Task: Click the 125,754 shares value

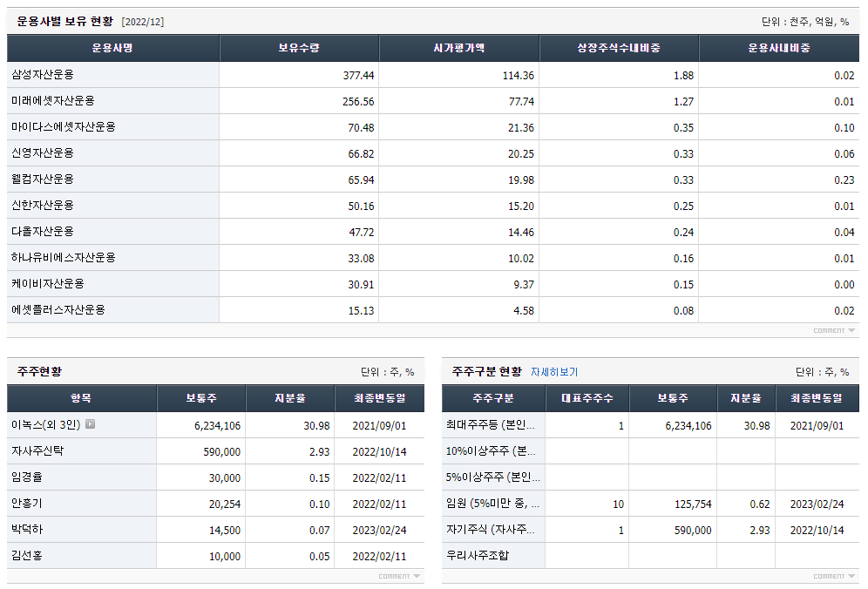Action: 693,504
